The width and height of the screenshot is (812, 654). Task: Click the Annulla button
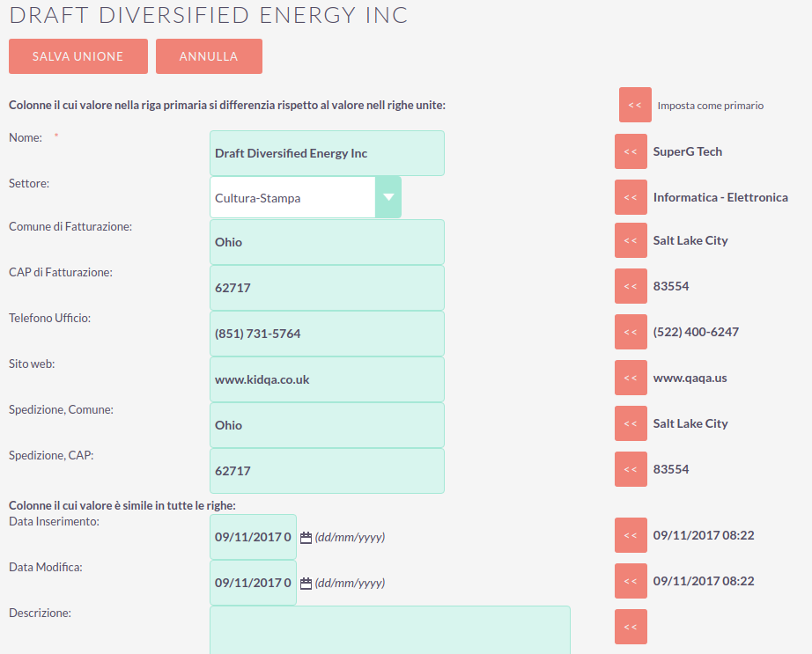(210, 56)
